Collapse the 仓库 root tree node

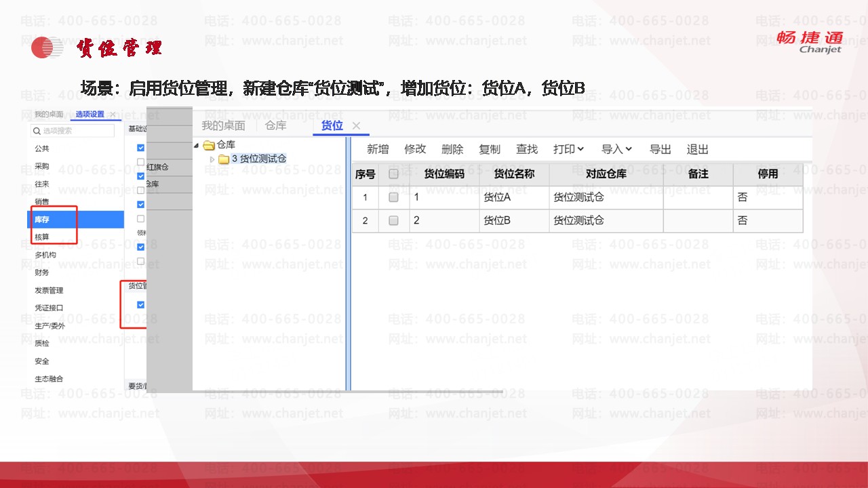click(x=197, y=145)
